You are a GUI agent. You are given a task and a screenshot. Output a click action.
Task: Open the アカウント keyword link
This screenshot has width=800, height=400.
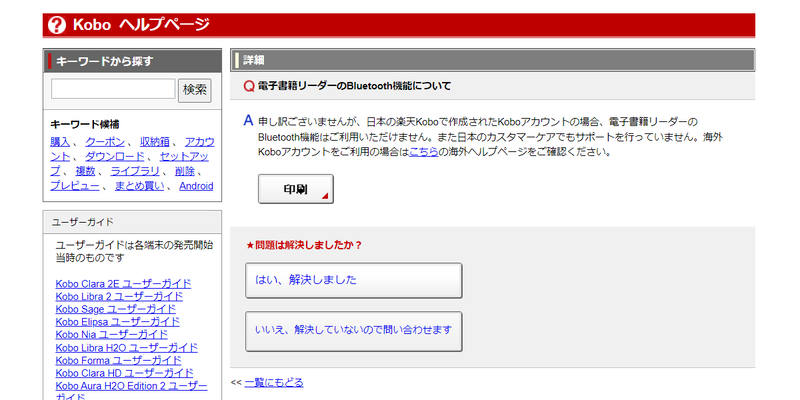(x=199, y=142)
